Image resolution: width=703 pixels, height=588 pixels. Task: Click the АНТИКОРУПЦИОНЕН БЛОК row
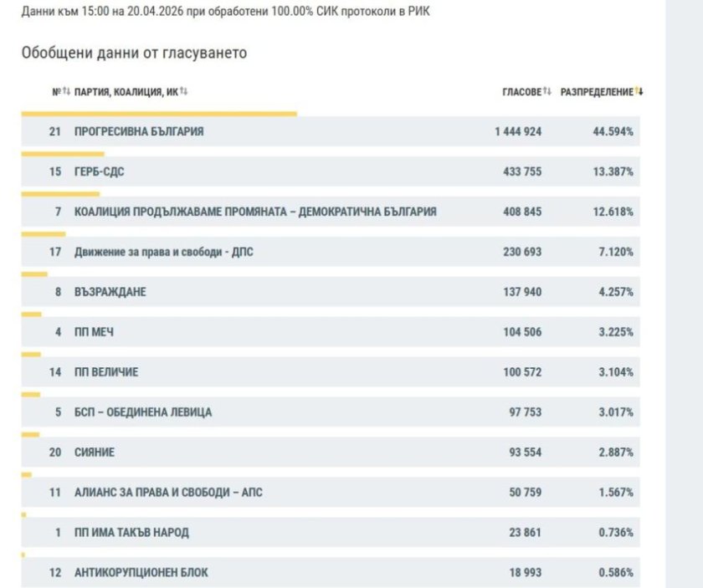tap(141, 573)
